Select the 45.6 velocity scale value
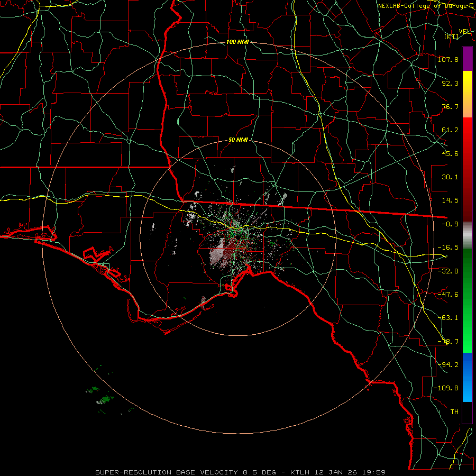The image size is (476, 476). coord(450,153)
